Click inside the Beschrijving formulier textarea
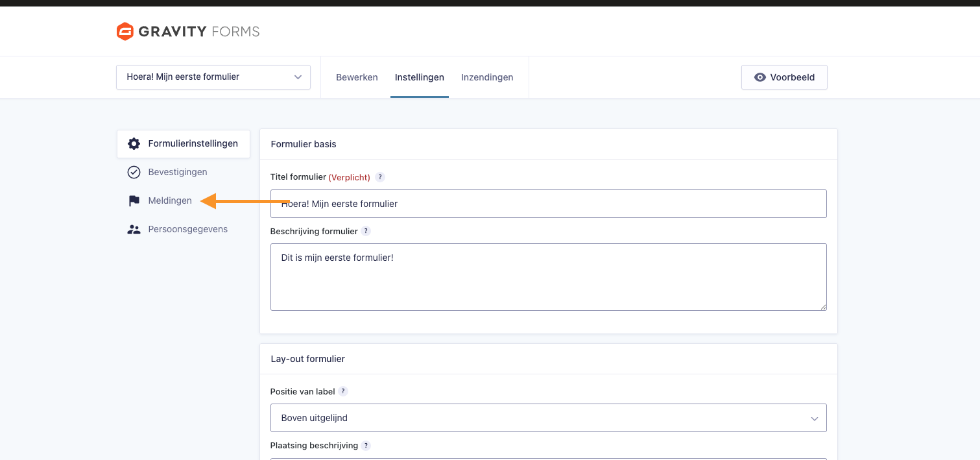Viewport: 980px width, 460px height. (x=548, y=277)
